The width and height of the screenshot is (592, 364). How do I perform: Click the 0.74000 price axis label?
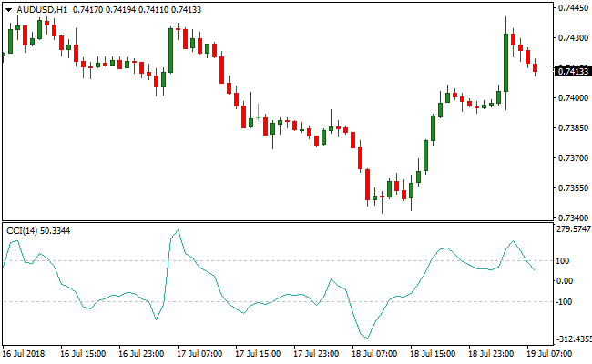573,97
